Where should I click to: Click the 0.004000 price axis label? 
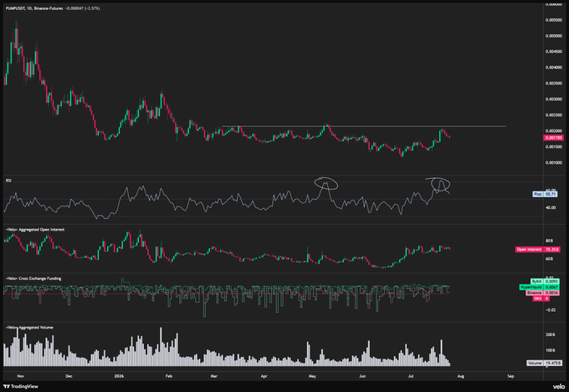point(554,68)
